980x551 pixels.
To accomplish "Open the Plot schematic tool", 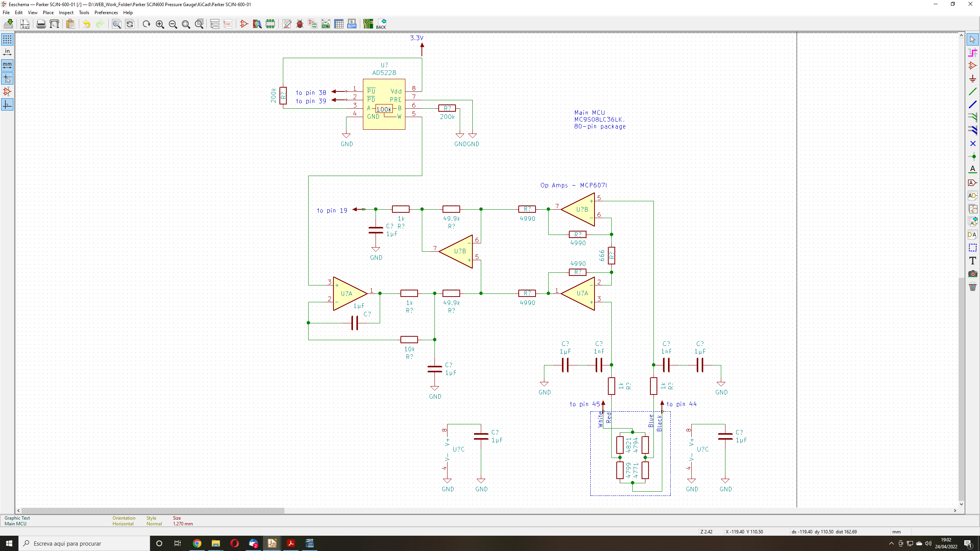I will (54, 24).
